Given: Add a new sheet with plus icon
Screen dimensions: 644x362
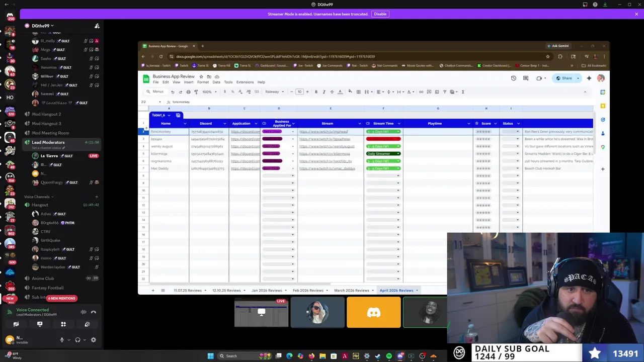Looking at the screenshot, I should tap(153, 291).
